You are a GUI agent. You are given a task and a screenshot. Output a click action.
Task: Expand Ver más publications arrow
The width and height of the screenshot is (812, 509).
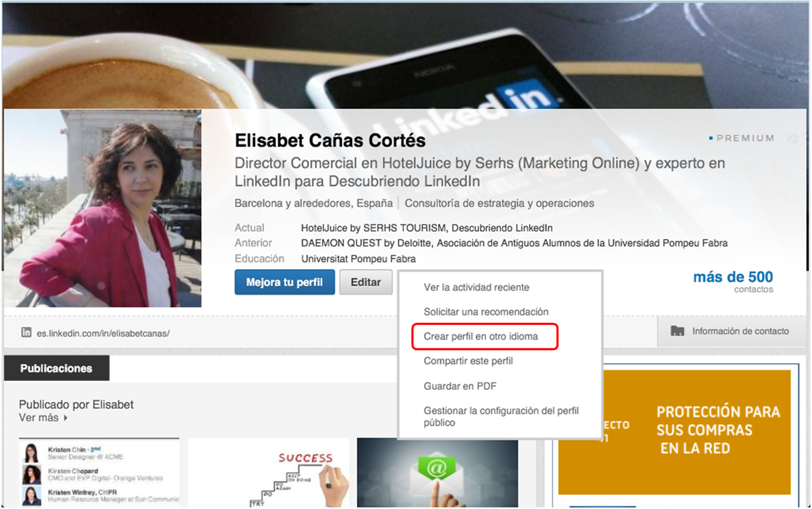click(x=66, y=418)
